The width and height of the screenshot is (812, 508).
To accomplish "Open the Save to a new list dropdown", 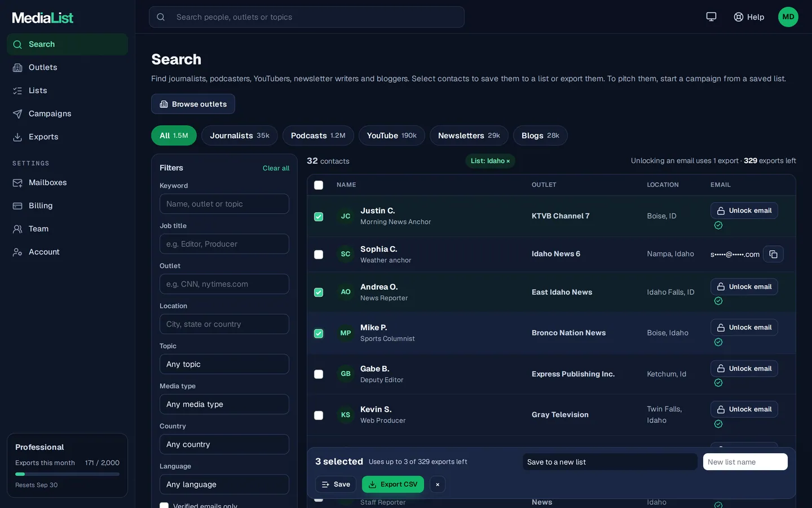I will pyautogui.click(x=610, y=462).
